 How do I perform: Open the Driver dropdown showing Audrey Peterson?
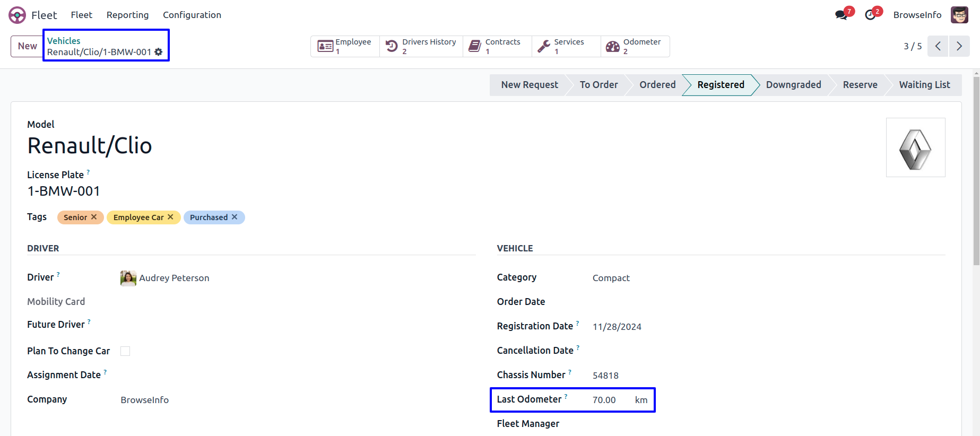(297, 278)
